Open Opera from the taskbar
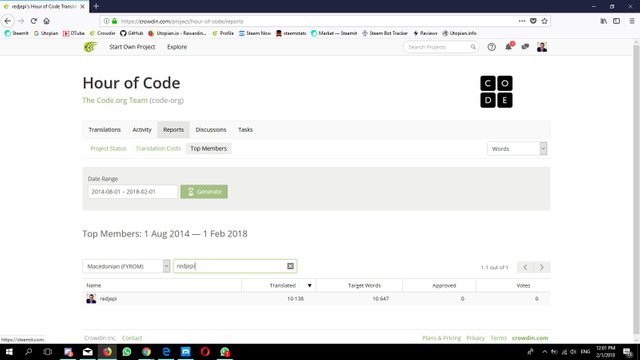The image size is (640, 360). 205,351
